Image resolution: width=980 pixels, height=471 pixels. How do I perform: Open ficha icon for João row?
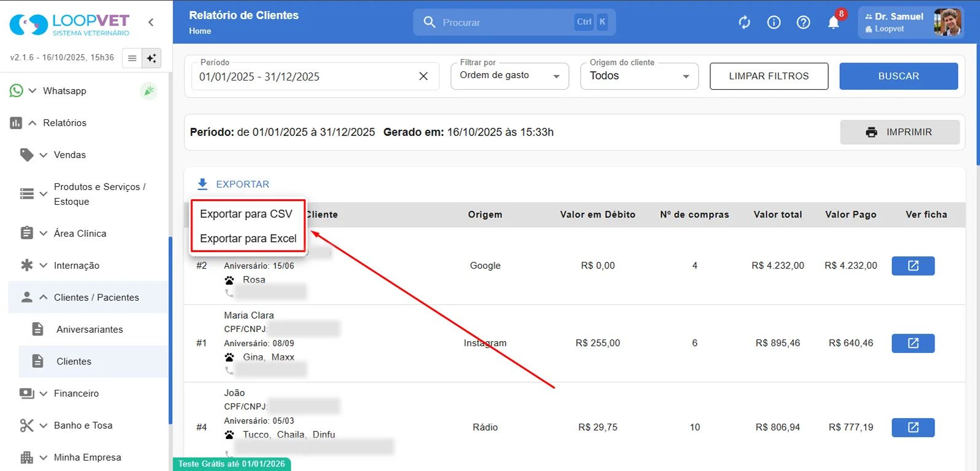click(x=913, y=427)
